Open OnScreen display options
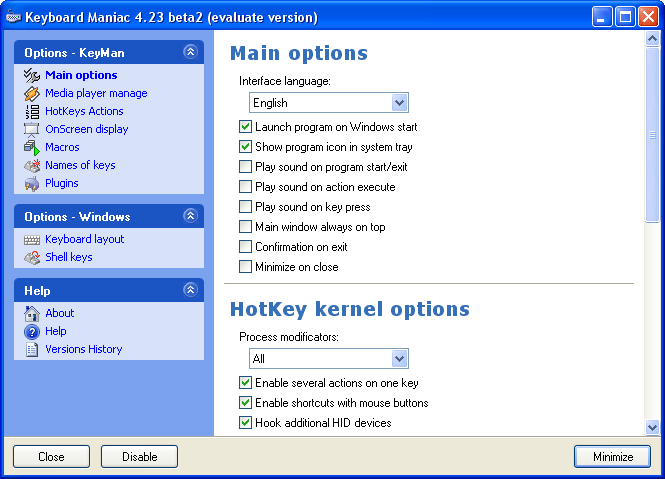665x479 pixels. pyautogui.click(x=87, y=129)
